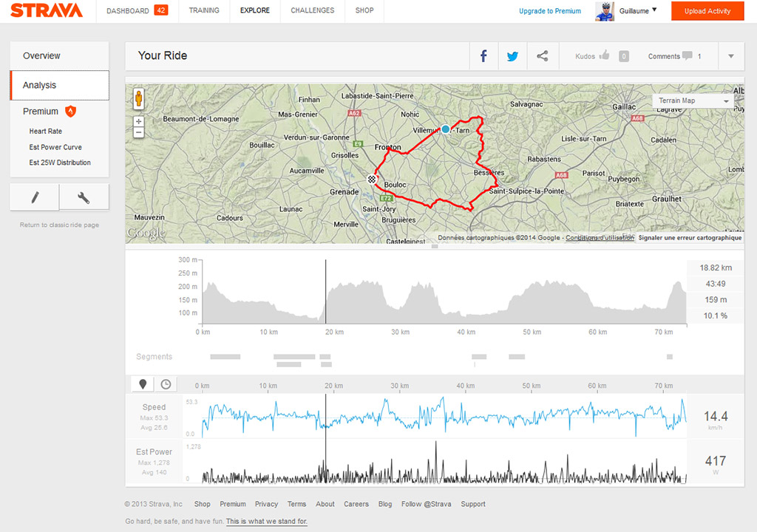This screenshot has height=532, width=757.
Task: Switch to the Overview tab
Action: [59, 55]
